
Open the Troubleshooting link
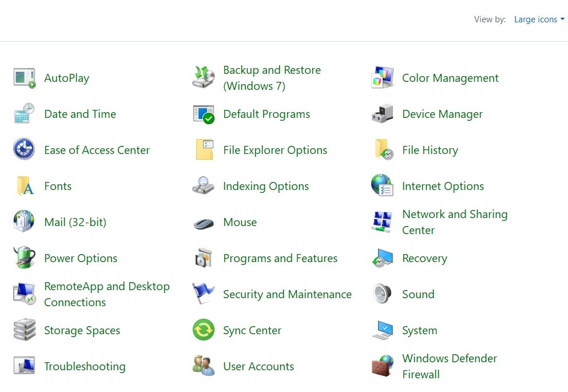[x=85, y=366]
